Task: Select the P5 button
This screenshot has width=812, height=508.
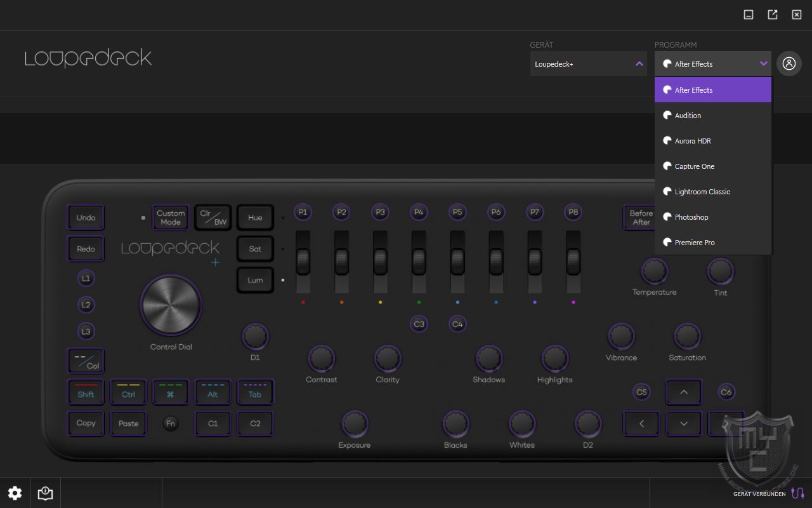Action: pyautogui.click(x=457, y=212)
